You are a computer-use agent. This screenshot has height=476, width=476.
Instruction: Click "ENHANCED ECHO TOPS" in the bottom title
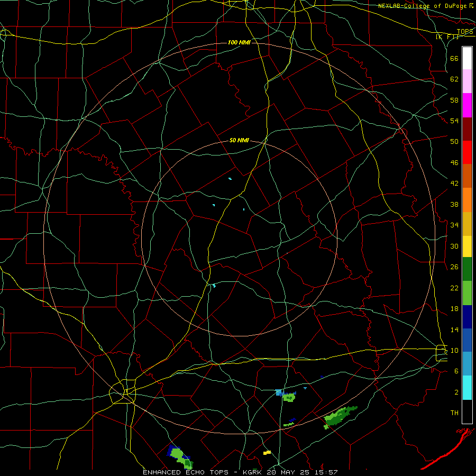pos(186,472)
